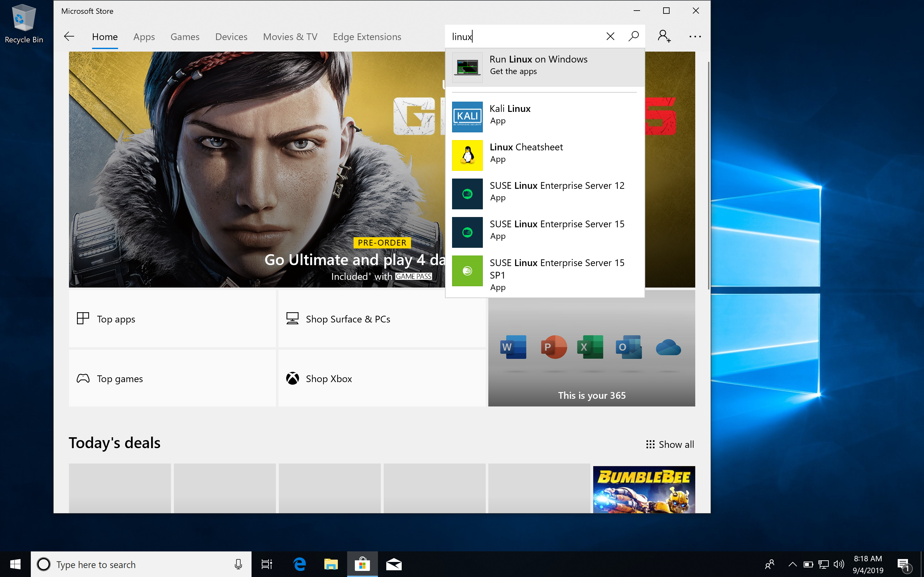This screenshot has width=924, height=577.
Task: Open the Bumblebee deal thumbnail
Action: point(644,489)
